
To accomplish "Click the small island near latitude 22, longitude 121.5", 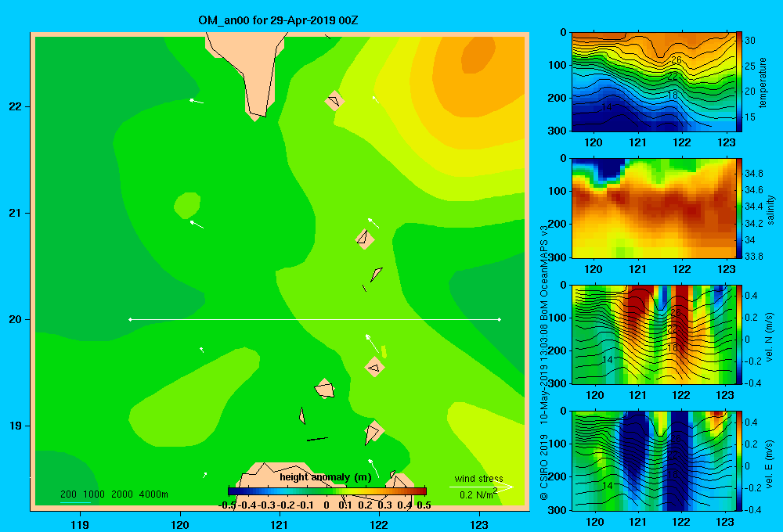I will coord(334,101).
